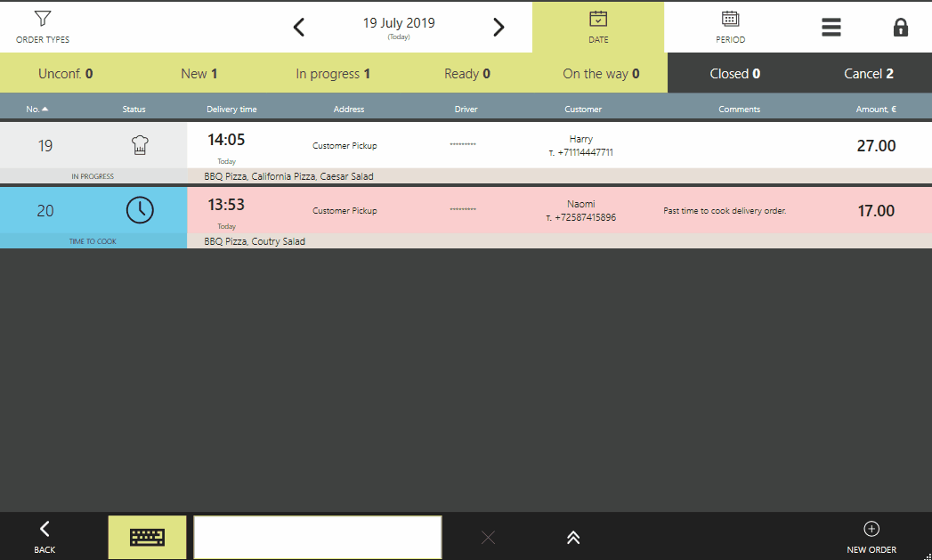
Task: Create a new order
Action: click(x=871, y=537)
